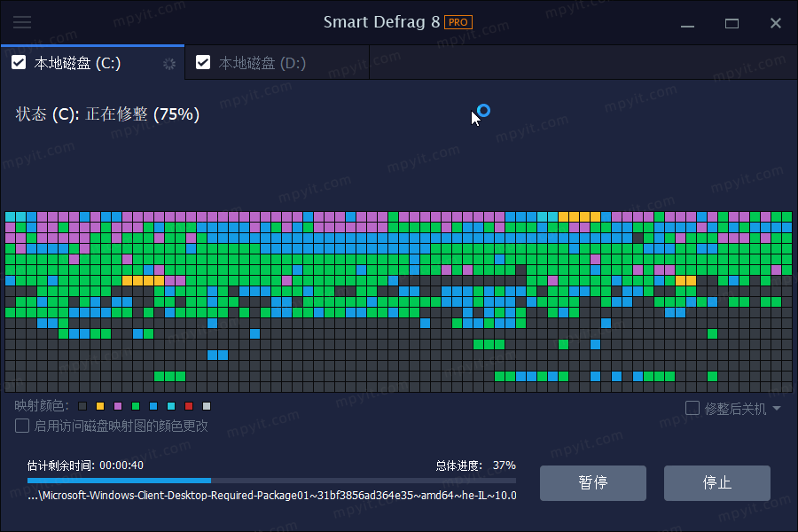The image size is (798, 532).
Task: Select the blue legend swatch
Action: (153, 406)
